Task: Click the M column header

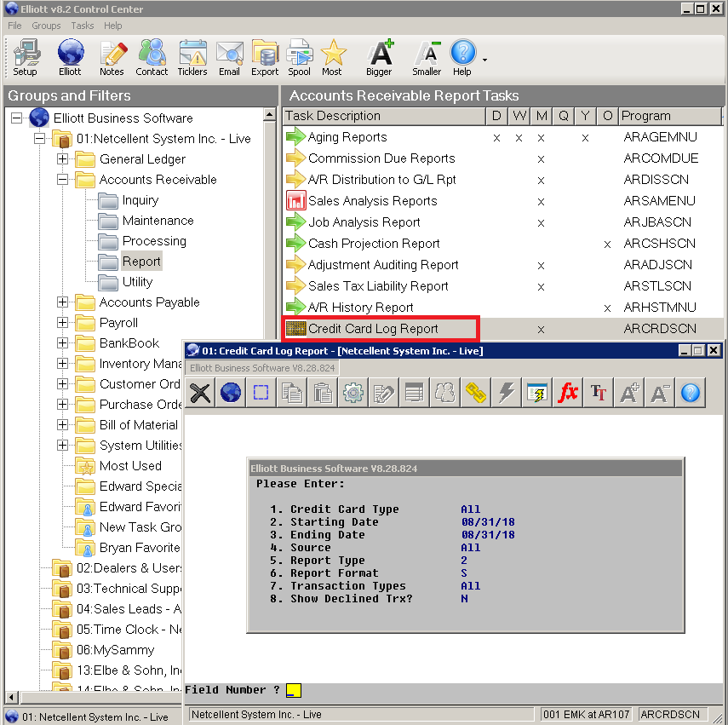Action: pos(542,116)
